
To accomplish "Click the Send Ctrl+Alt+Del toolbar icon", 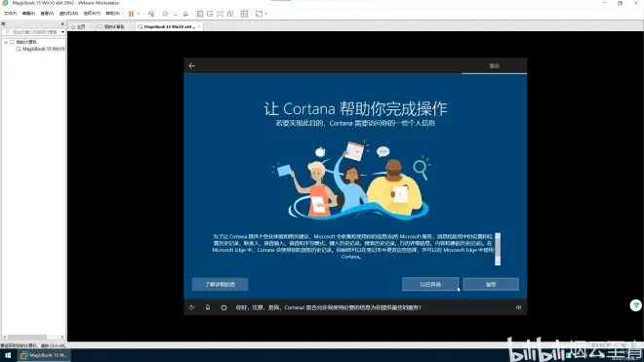I will [151, 14].
